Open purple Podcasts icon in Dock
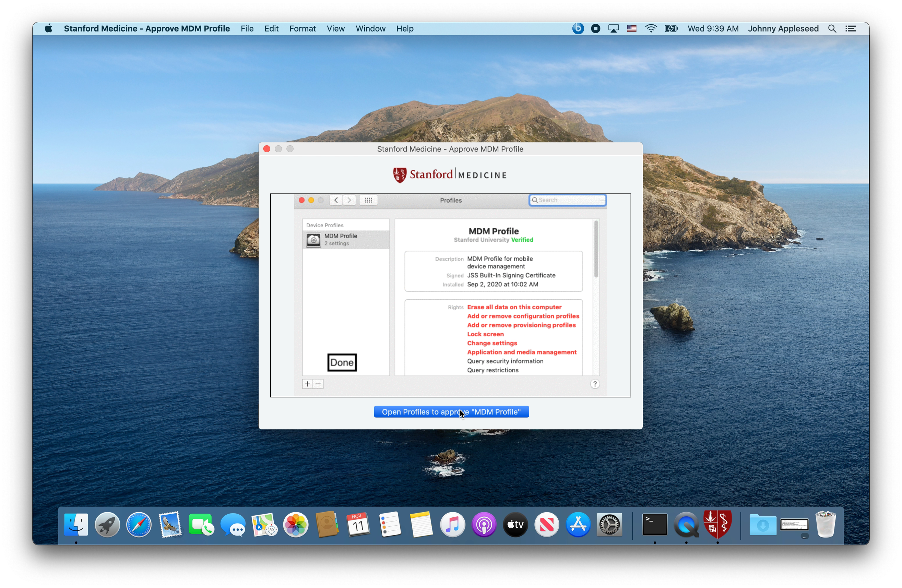Viewport: 902px width, 588px height. coord(484,525)
